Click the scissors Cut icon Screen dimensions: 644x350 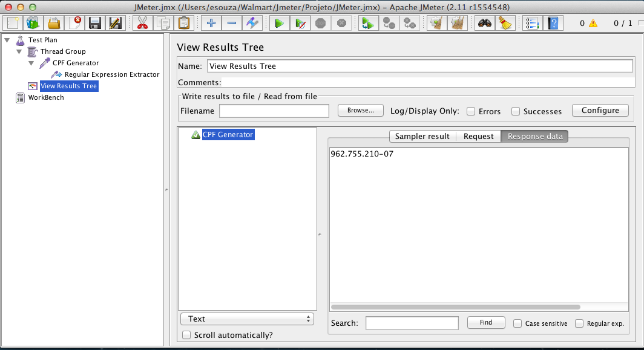(x=142, y=23)
